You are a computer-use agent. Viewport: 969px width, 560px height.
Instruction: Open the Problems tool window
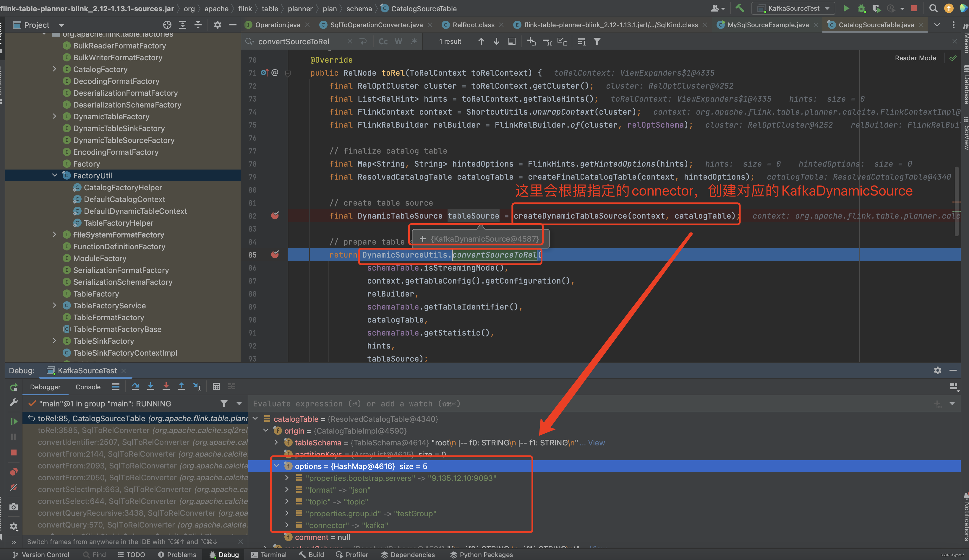click(x=177, y=555)
